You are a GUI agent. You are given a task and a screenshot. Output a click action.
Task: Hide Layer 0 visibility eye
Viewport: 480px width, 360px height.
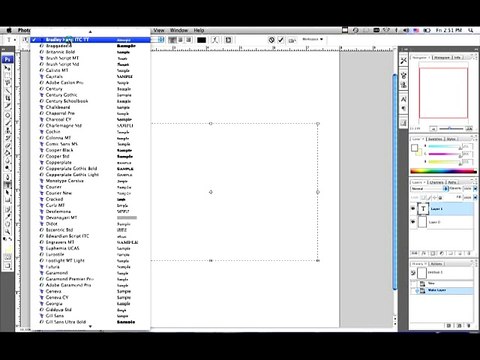point(413,222)
